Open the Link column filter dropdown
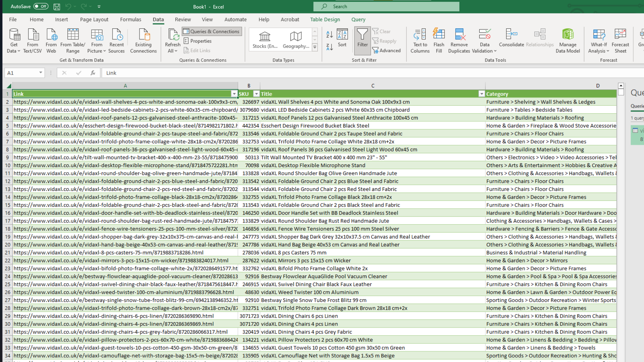The height and width of the screenshot is (362, 644). coord(234,94)
